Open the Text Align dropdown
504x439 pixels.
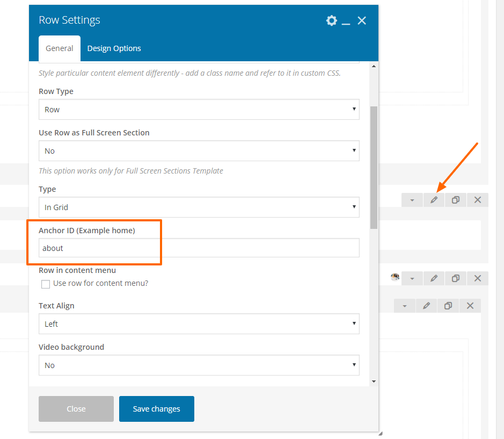(199, 324)
